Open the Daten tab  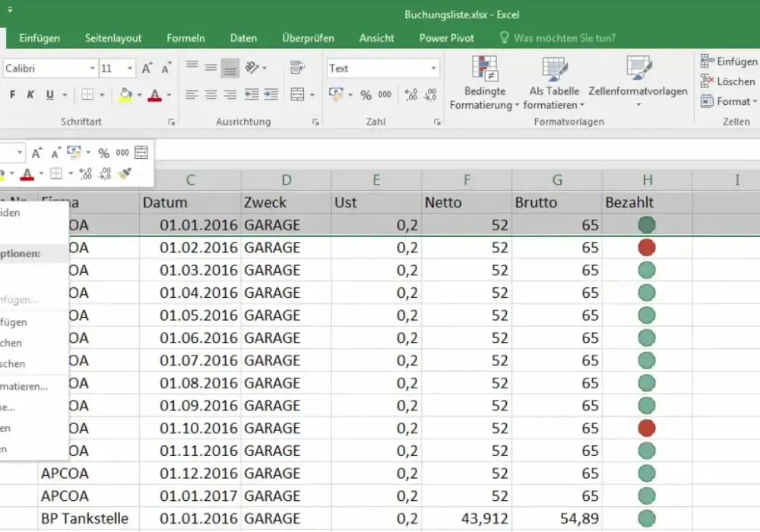[243, 38]
